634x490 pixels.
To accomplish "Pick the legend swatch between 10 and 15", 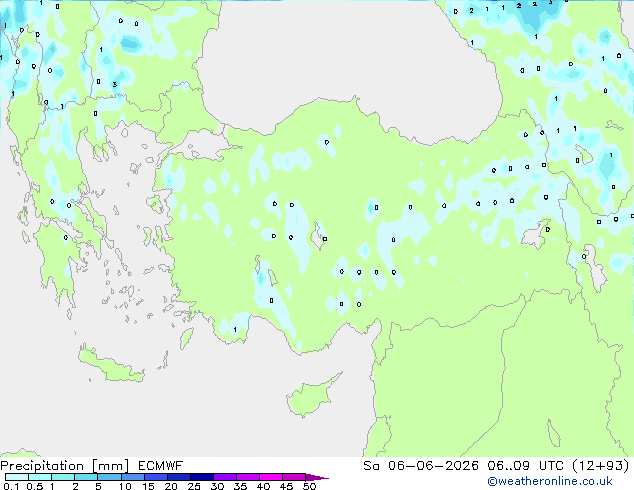I will pyautogui.click(x=133, y=477).
